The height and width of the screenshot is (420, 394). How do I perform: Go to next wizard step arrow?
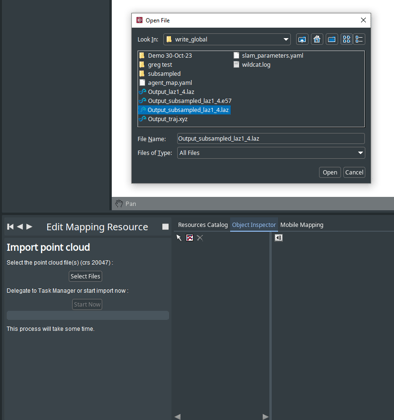click(x=29, y=227)
